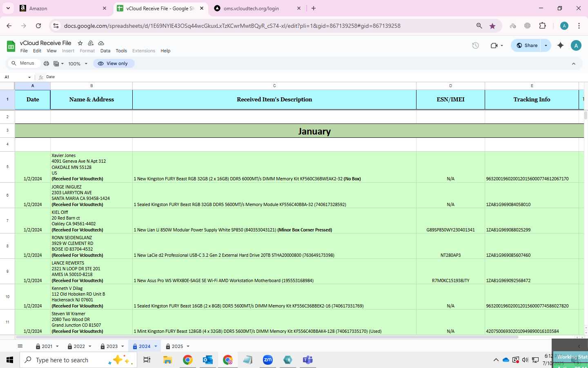This screenshot has width=588, height=368.
Task: Select tracking cell 1ZA81G969084058010
Action: [x=532, y=195]
